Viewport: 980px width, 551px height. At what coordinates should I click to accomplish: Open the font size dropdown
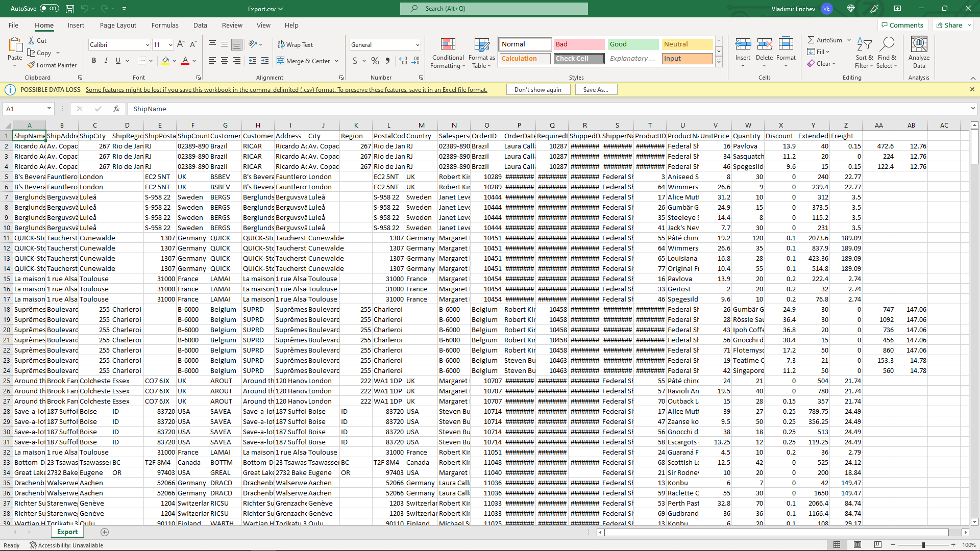(x=170, y=45)
